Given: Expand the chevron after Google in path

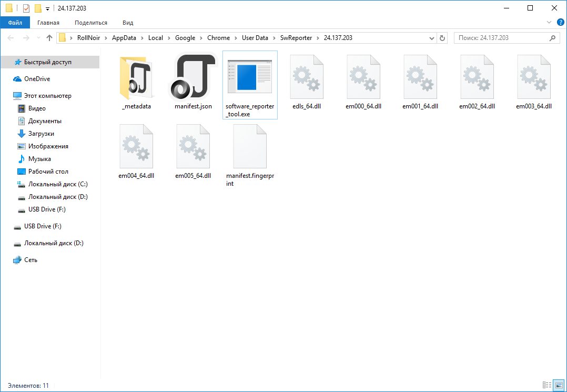Looking at the screenshot, I should 201,38.
